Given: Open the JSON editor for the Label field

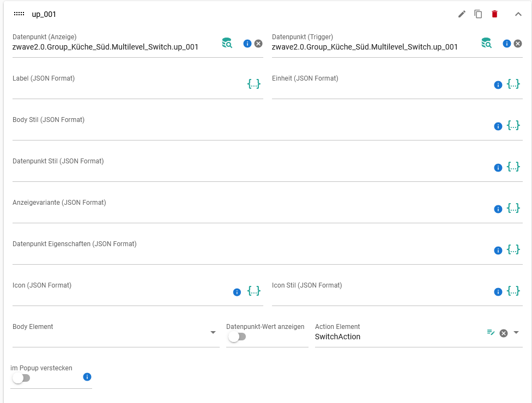Looking at the screenshot, I should coord(254,84).
